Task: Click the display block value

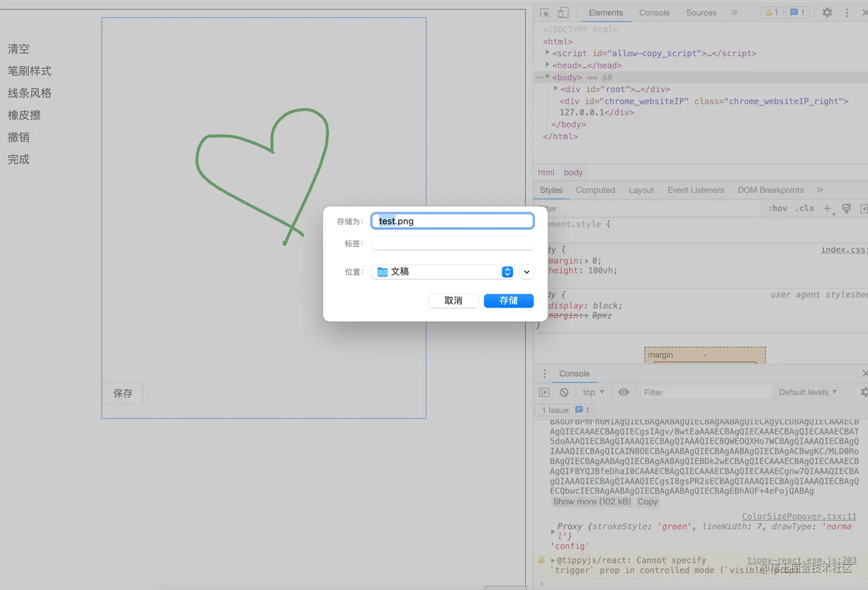Action: point(606,305)
